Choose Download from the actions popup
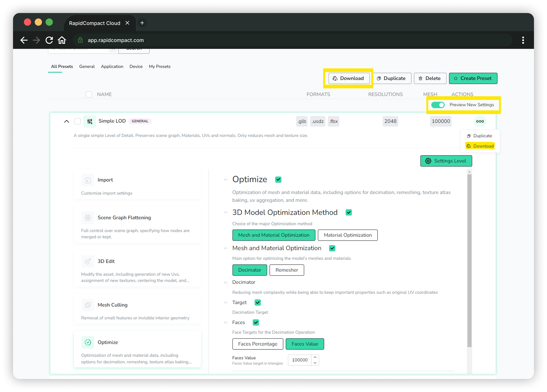This screenshot has width=547, height=392. click(480, 146)
